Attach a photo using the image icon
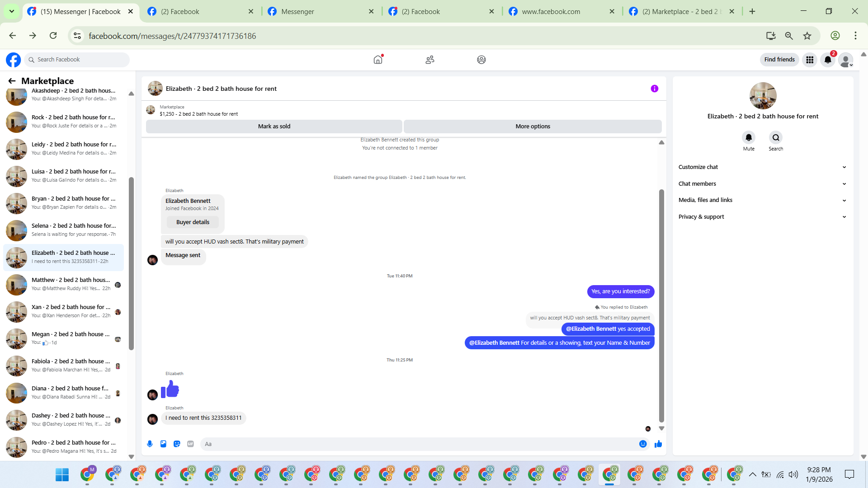The width and height of the screenshot is (868, 488). coord(163,444)
